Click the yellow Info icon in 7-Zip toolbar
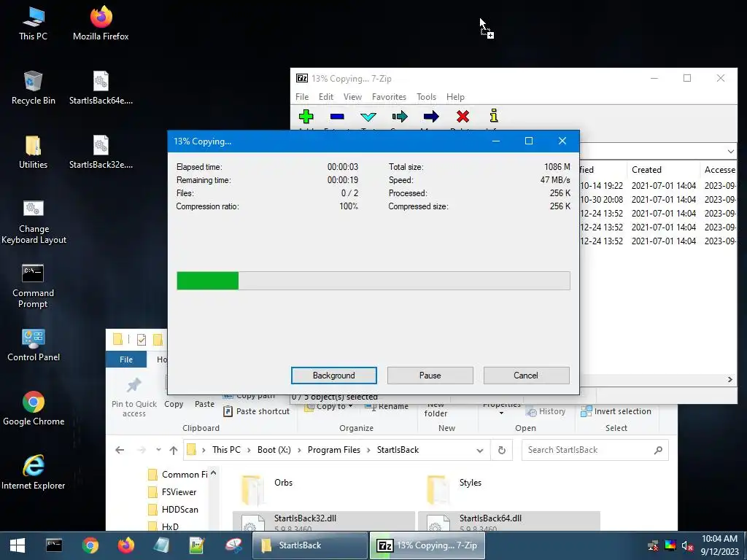This screenshot has width=747, height=560. click(494, 116)
